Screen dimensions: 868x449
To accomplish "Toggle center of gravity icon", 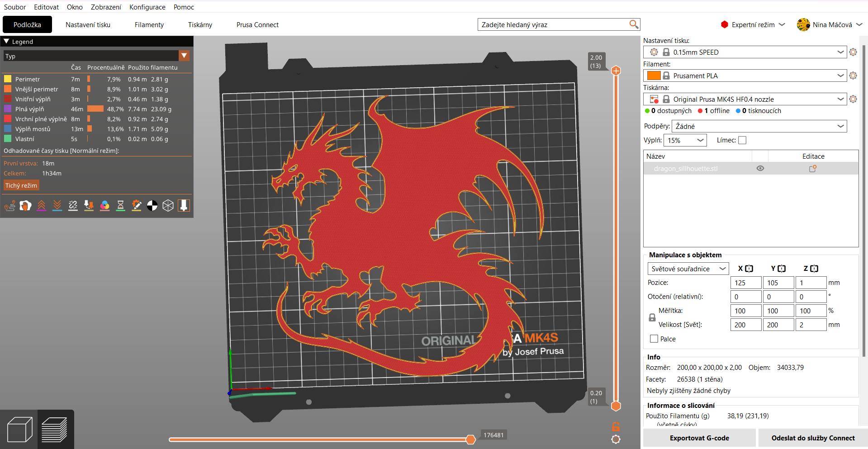I will point(152,206).
